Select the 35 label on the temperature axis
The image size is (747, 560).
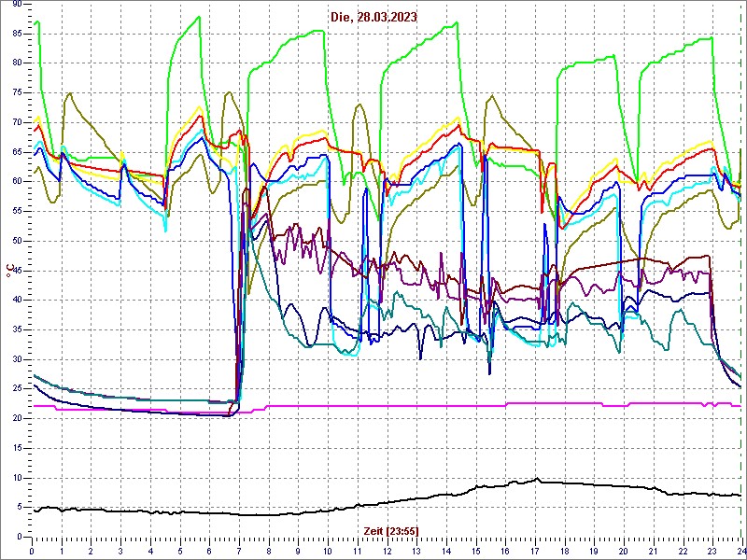click(17, 330)
